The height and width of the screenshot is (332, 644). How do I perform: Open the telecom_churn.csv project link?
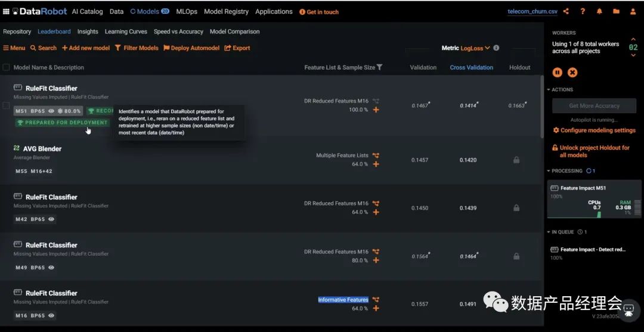532,11
